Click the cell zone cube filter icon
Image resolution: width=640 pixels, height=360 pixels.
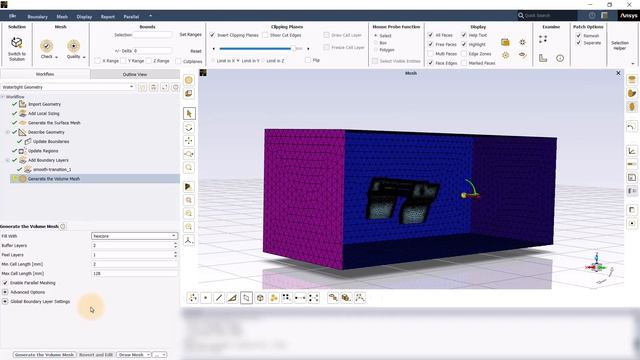coord(260,298)
